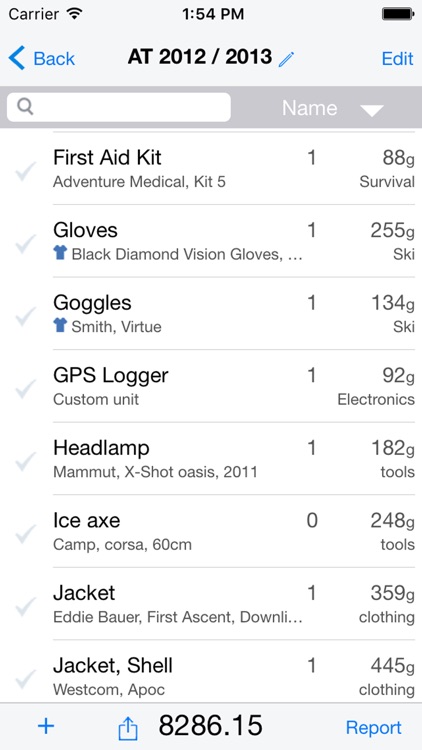Toggle the checkmark for Ice axe
Image resolution: width=422 pixels, height=750 pixels.
(25, 534)
